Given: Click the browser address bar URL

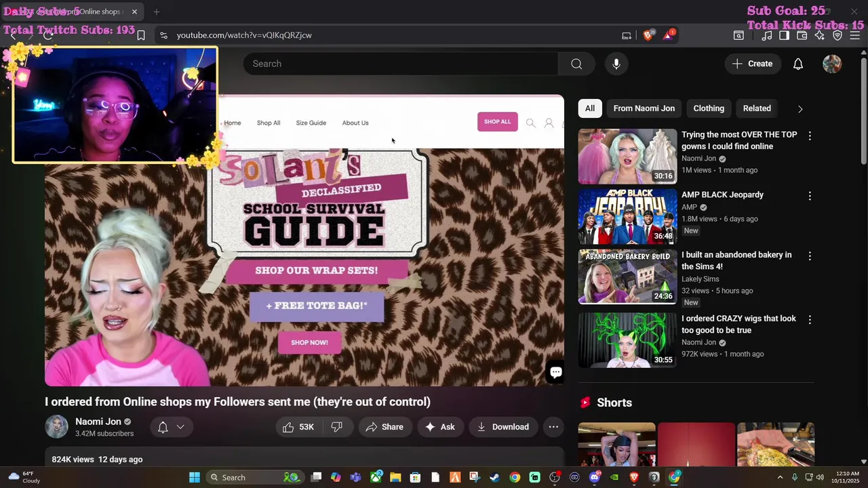Looking at the screenshot, I should (x=244, y=35).
